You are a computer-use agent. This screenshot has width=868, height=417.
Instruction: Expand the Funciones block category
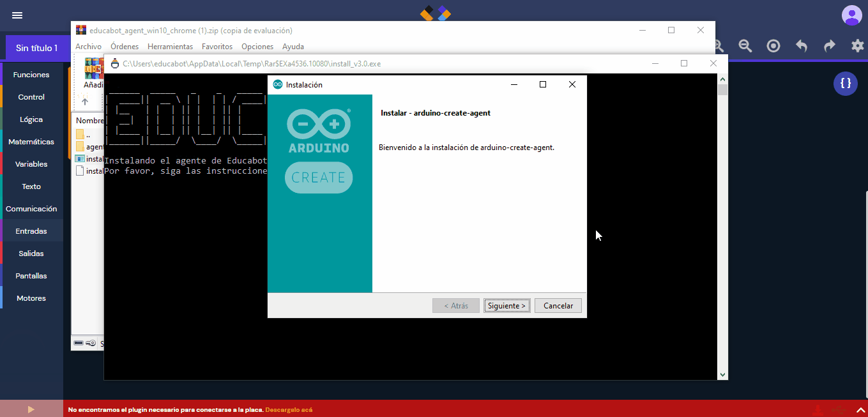pos(31,75)
